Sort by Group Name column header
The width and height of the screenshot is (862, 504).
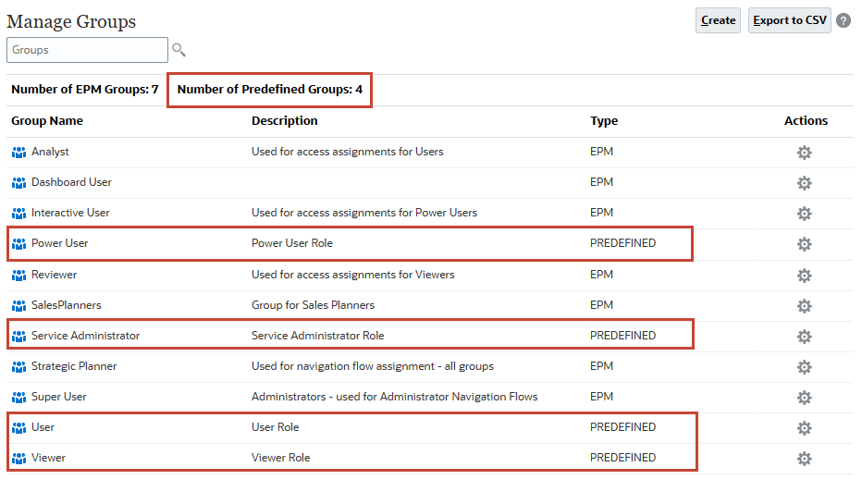(x=47, y=121)
